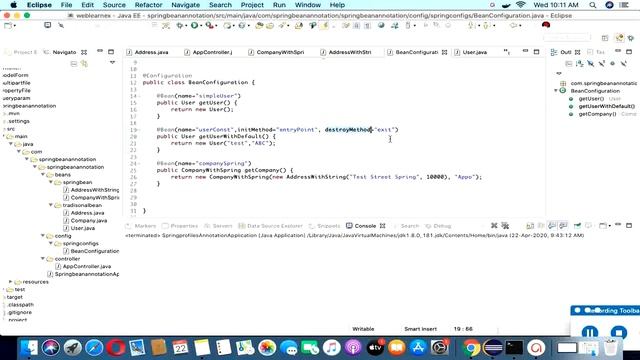This screenshot has height=360, width=640.
Task: Toggle Hide Fields icon in Outline
Action: (x=591, y=64)
